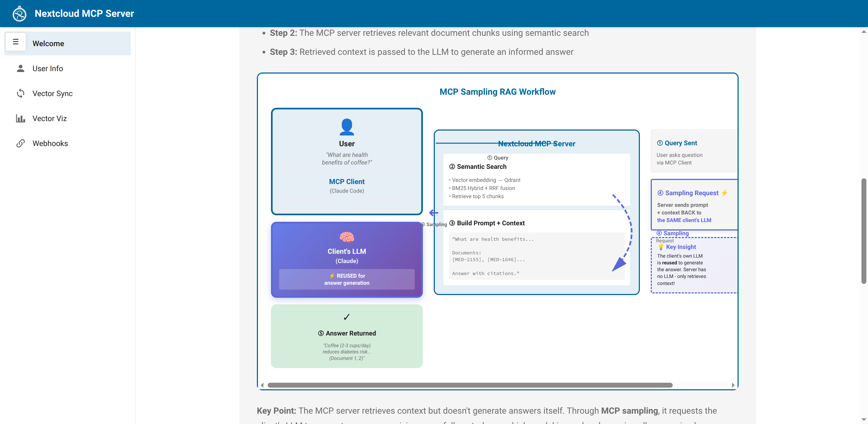Click the Nextcloud logo in the header
This screenshot has width=868, height=424.
pyautogui.click(x=20, y=14)
